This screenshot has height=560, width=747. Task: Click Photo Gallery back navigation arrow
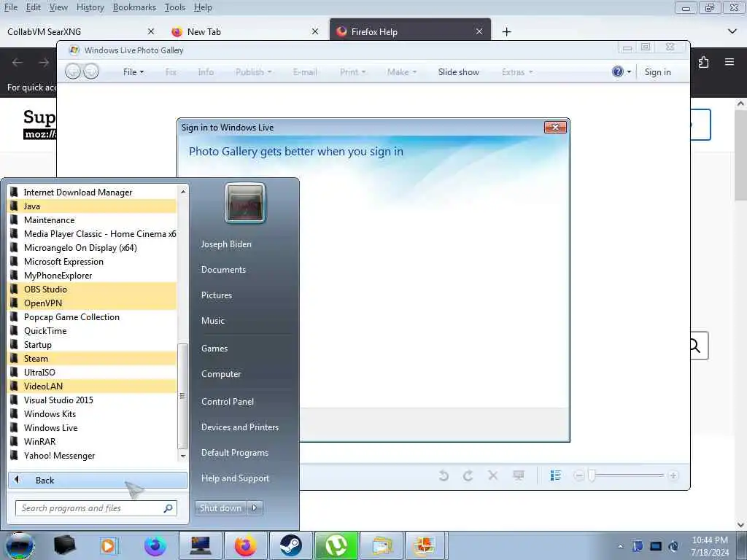(73, 71)
